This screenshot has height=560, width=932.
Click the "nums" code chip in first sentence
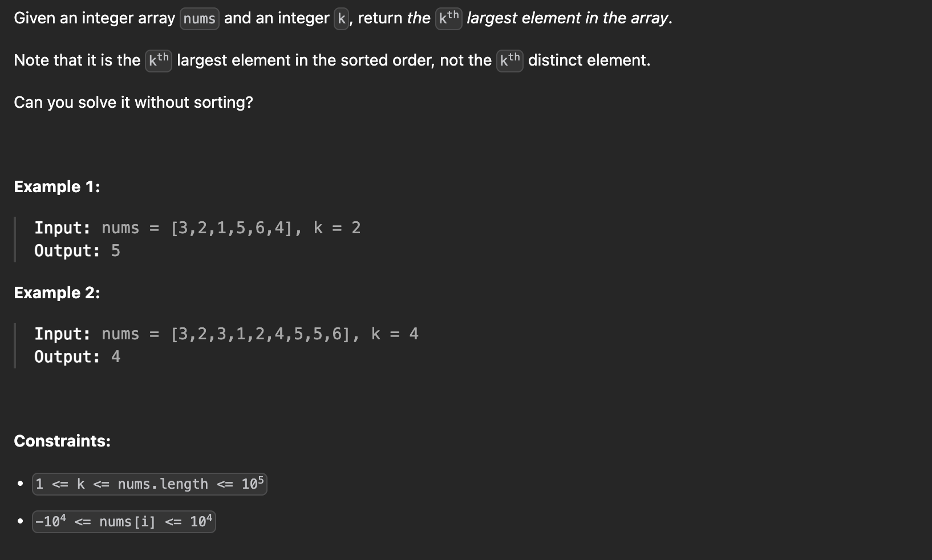tap(200, 19)
